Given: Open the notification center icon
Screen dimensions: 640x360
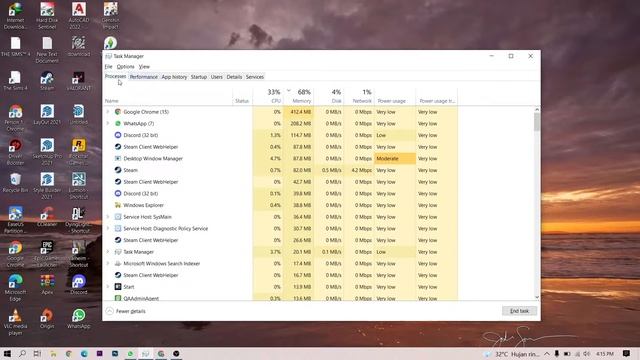Looking at the screenshot, I should (626, 353).
